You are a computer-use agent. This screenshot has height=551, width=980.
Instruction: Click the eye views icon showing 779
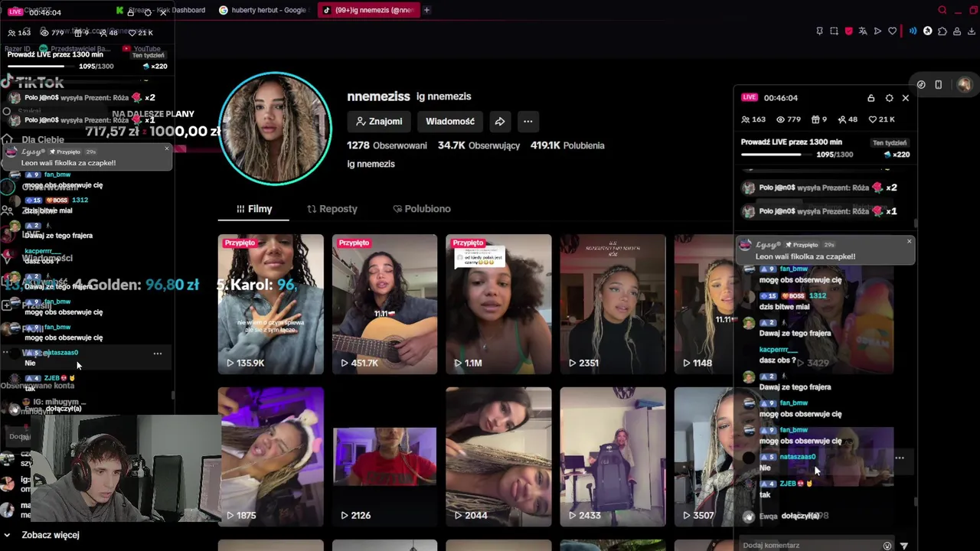point(781,119)
